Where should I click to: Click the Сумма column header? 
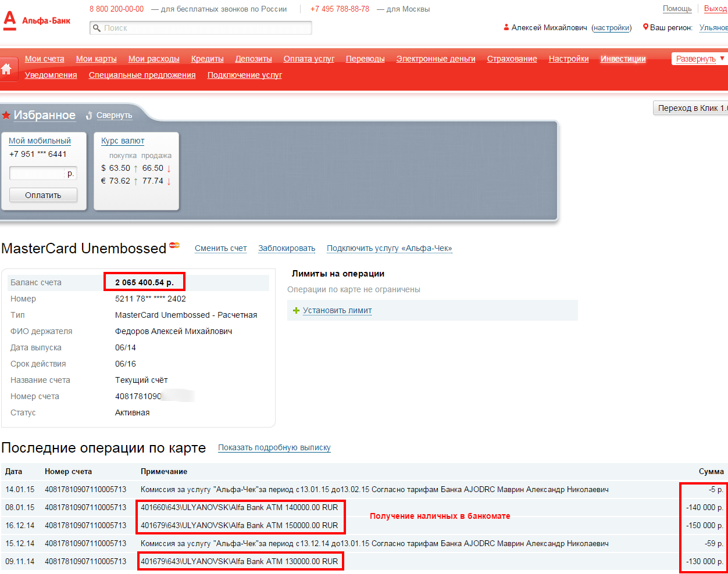pyautogui.click(x=711, y=472)
